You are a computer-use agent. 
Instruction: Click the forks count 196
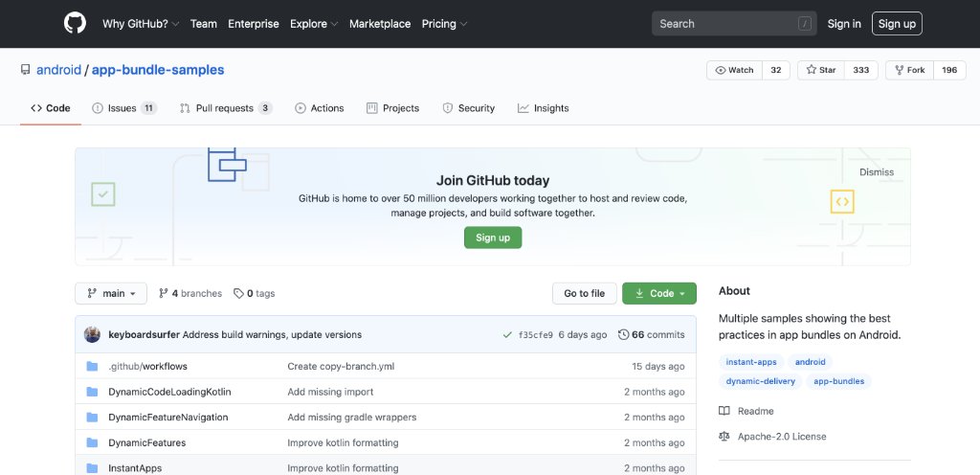pyautogui.click(x=949, y=70)
